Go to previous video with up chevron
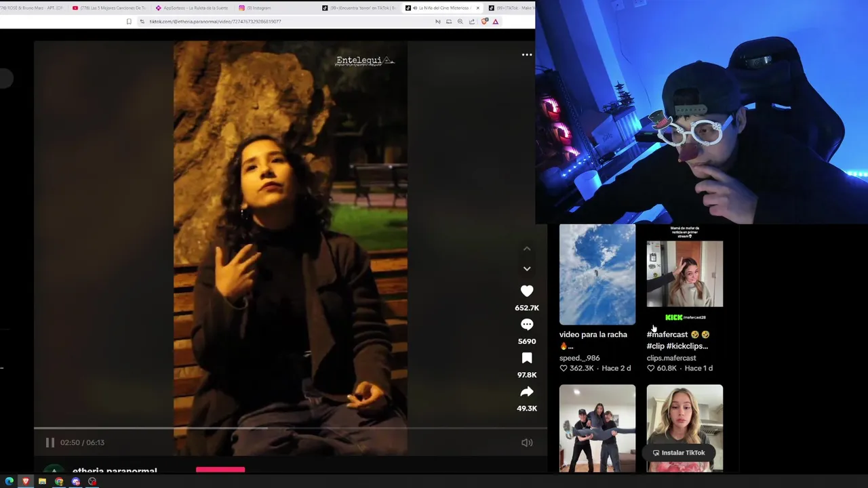Image resolution: width=868 pixels, height=488 pixels. pyautogui.click(x=527, y=249)
